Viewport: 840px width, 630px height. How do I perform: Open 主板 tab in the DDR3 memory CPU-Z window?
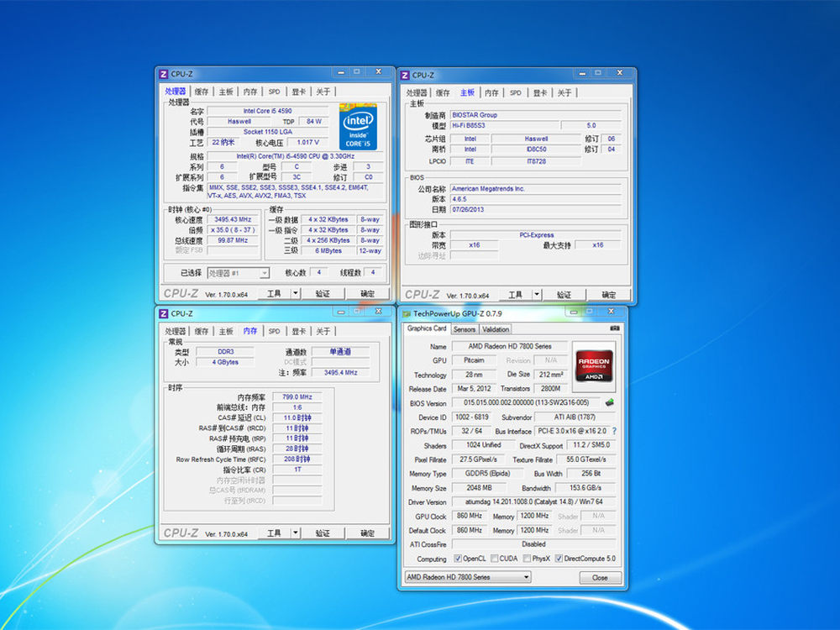(226, 331)
